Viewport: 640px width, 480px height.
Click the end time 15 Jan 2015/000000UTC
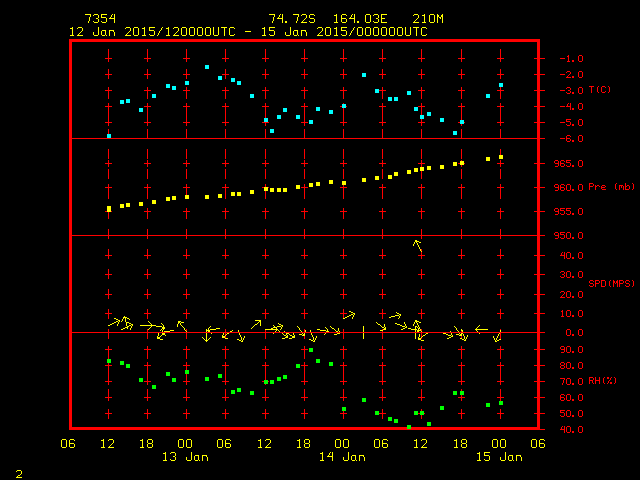(342, 32)
